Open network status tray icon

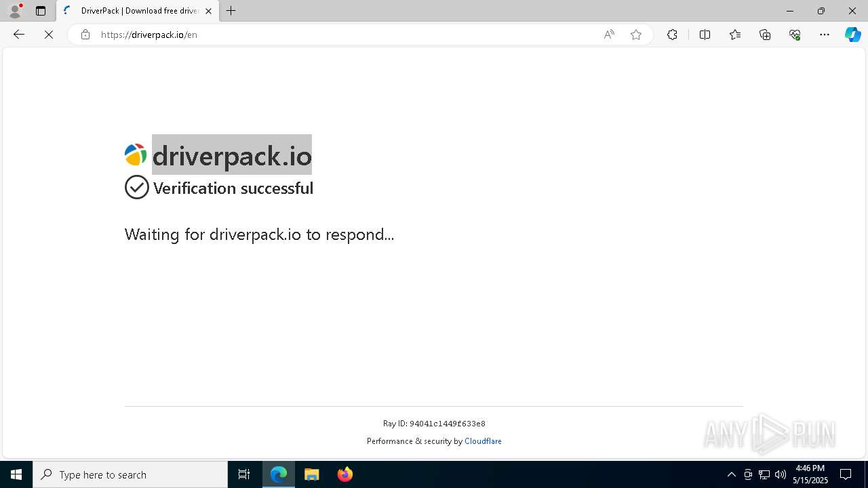[x=764, y=474]
